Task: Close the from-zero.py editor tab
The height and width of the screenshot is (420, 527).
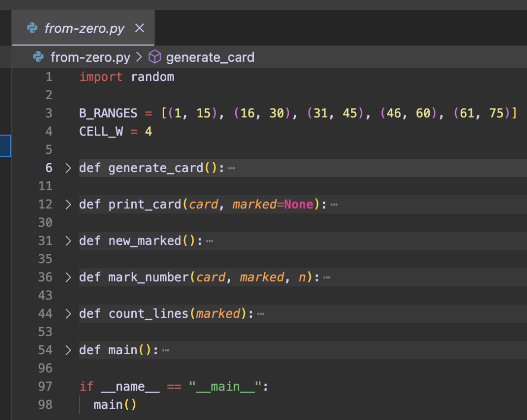Action: point(139,28)
